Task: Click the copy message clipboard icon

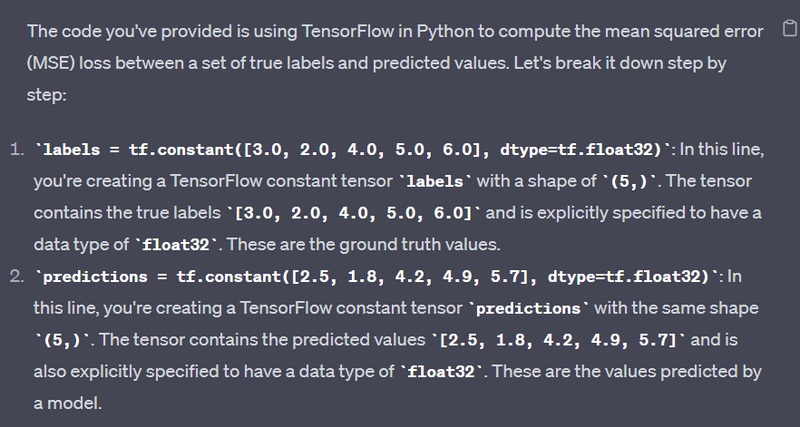Action: pyautogui.click(x=787, y=32)
